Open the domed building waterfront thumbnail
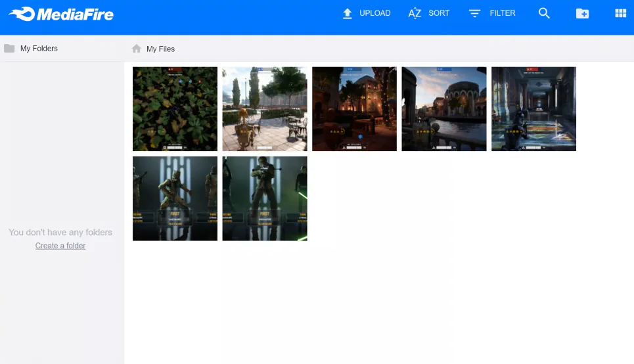This screenshot has height=364, width=634. point(444,109)
